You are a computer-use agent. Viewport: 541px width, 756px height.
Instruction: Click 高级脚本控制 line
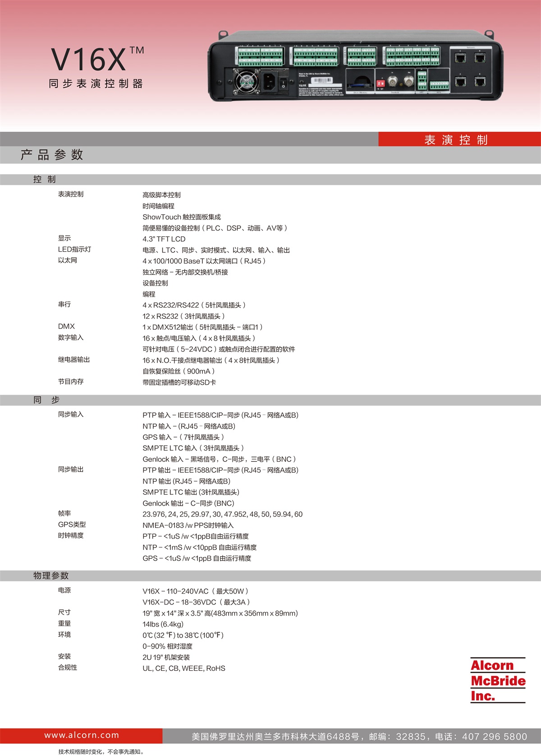click(161, 195)
